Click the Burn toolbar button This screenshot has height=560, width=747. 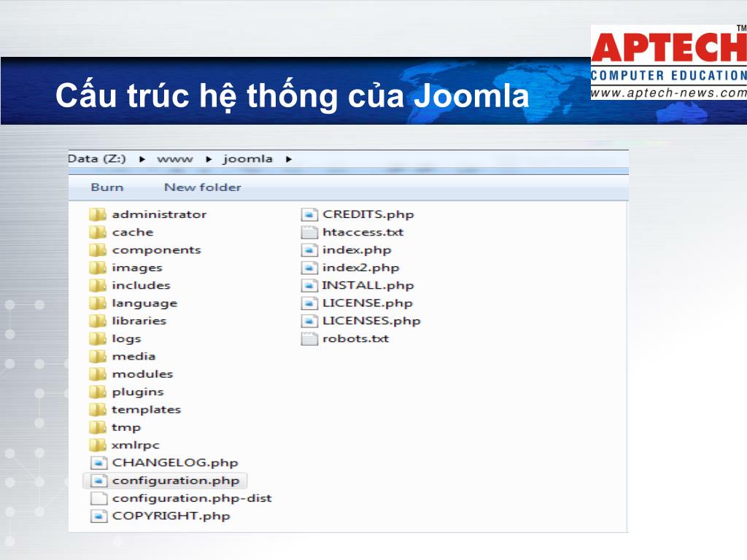[107, 187]
